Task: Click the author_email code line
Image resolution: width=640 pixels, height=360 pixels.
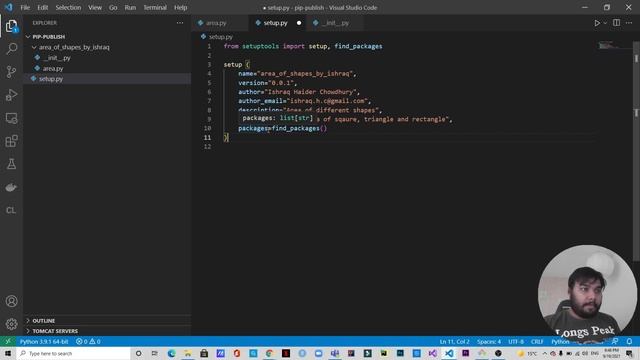Action: point(304,101)
